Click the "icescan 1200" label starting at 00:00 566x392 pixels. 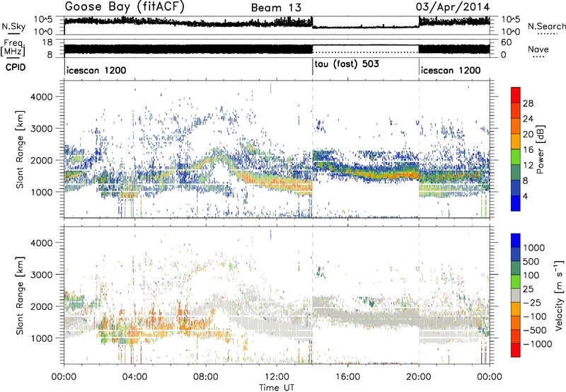[96, 70]
